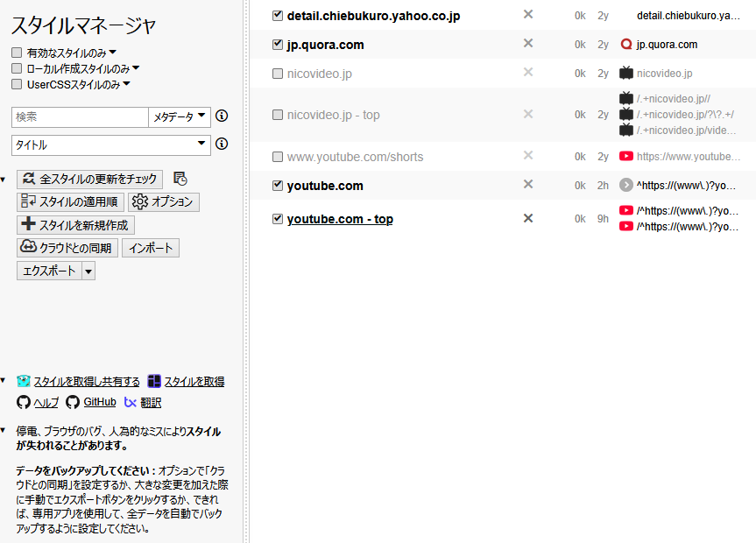
Task: Open the エクスポート dropdown arrow
Action: coord(88,271)
